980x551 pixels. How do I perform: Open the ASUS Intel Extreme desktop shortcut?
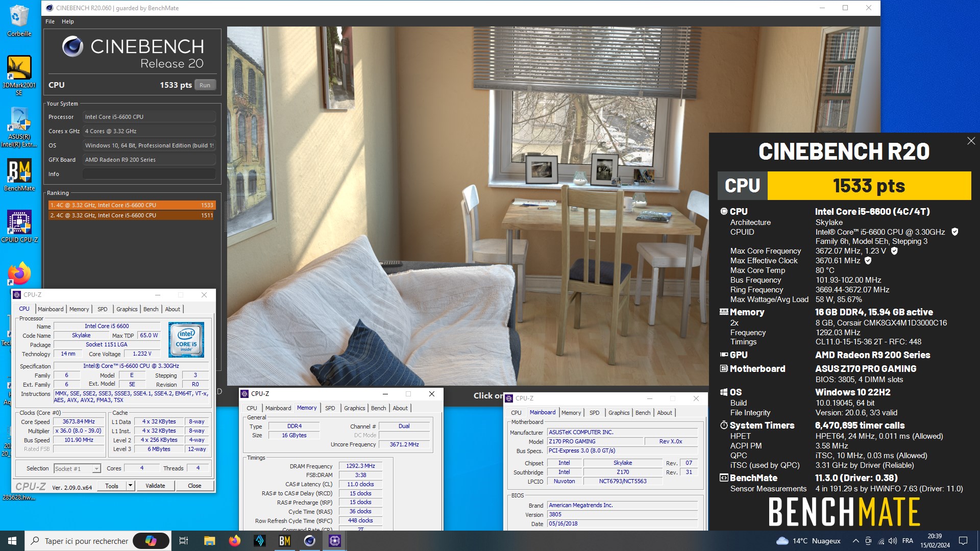(19, 128)
